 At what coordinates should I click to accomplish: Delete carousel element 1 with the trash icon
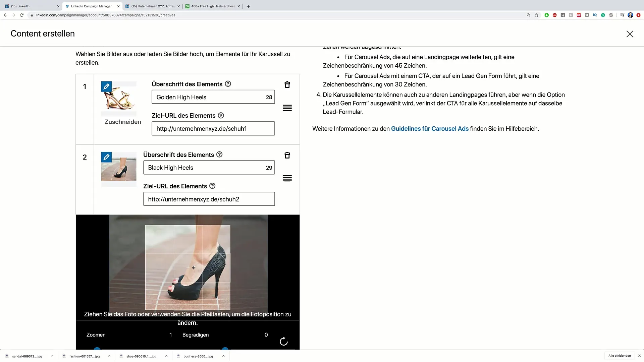point(287,84)
